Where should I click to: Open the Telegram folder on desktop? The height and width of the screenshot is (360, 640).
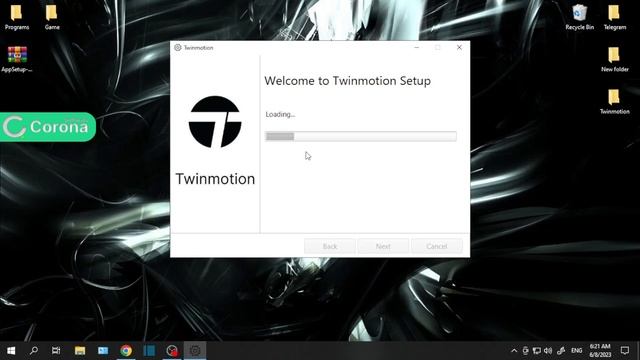point(614,17)
